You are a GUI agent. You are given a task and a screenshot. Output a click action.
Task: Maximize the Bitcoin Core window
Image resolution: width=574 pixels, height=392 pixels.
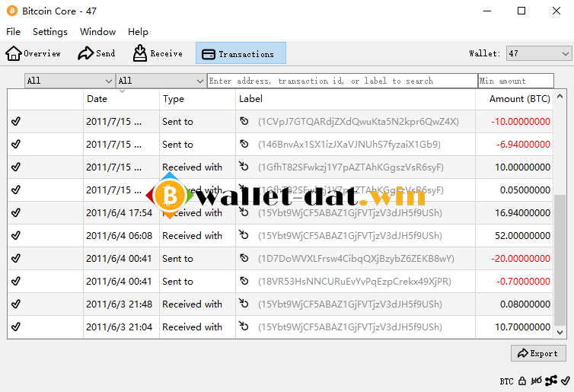521,11
